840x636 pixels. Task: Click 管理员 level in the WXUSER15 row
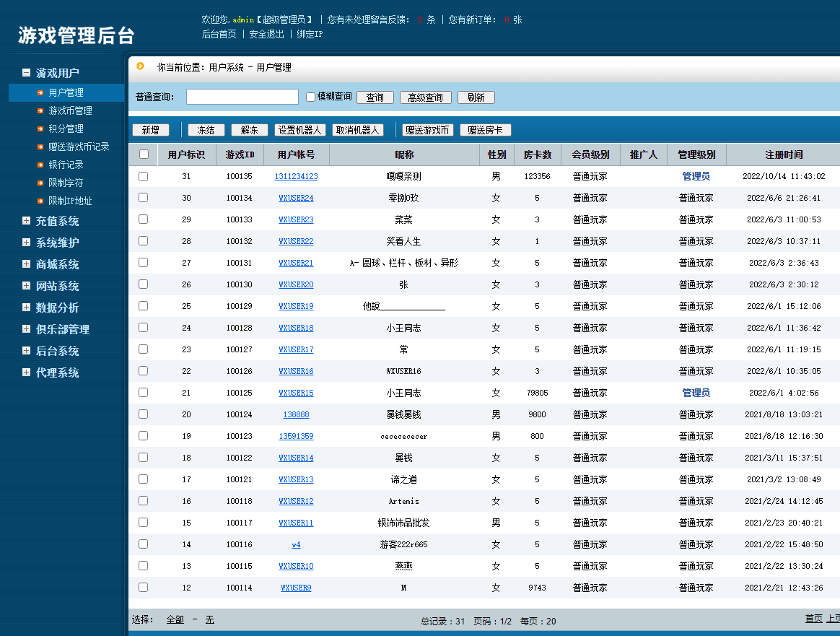[696, 393]
